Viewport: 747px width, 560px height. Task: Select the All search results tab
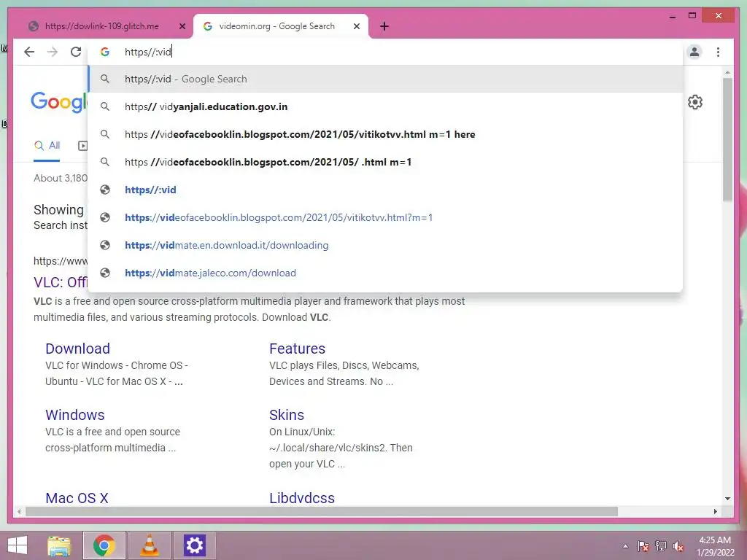point(47,145)
